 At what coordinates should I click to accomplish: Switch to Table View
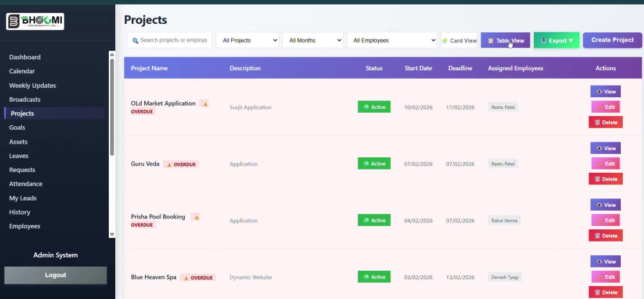coord(505,40)
